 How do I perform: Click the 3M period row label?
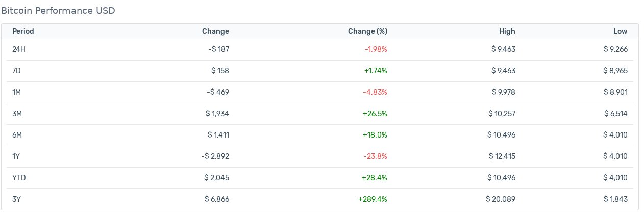[x=17, y=114]
